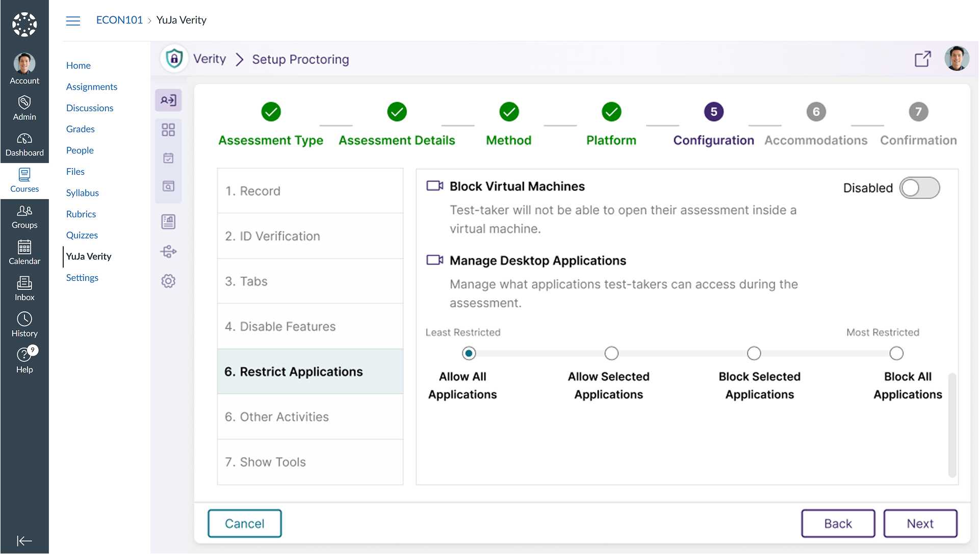Open the integrations USB icon in Verity sidebar

(x=168, y=251)
